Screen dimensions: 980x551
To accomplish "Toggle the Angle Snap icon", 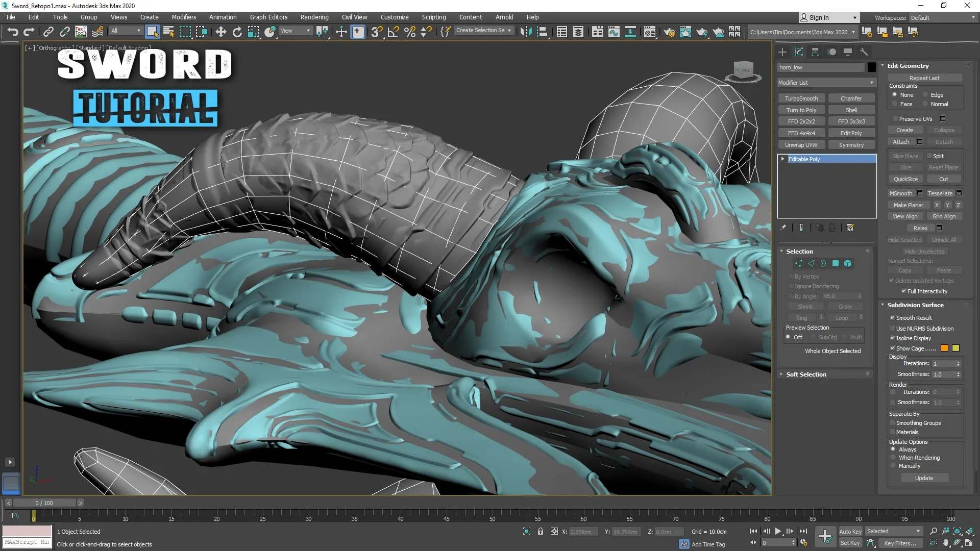I will coord(393,32).
